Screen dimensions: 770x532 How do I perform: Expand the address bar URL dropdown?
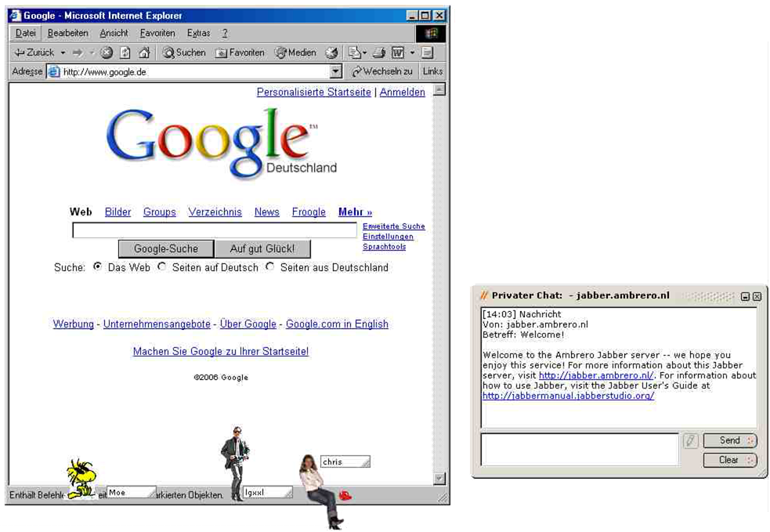tap(336, 71)
